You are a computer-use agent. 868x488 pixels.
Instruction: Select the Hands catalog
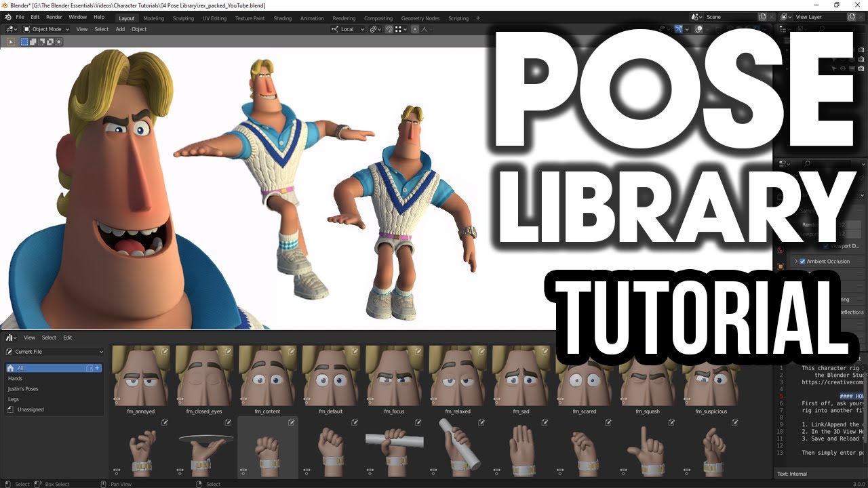(54, 378)
